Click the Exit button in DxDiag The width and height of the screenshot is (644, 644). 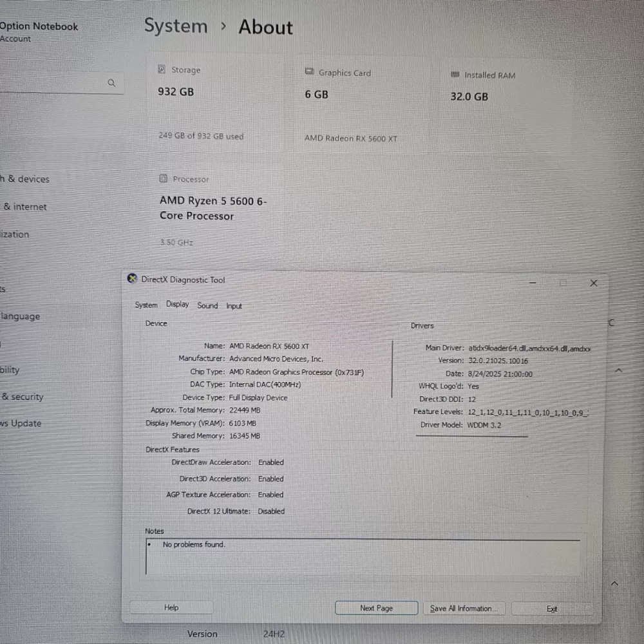[x=552, y=609]
